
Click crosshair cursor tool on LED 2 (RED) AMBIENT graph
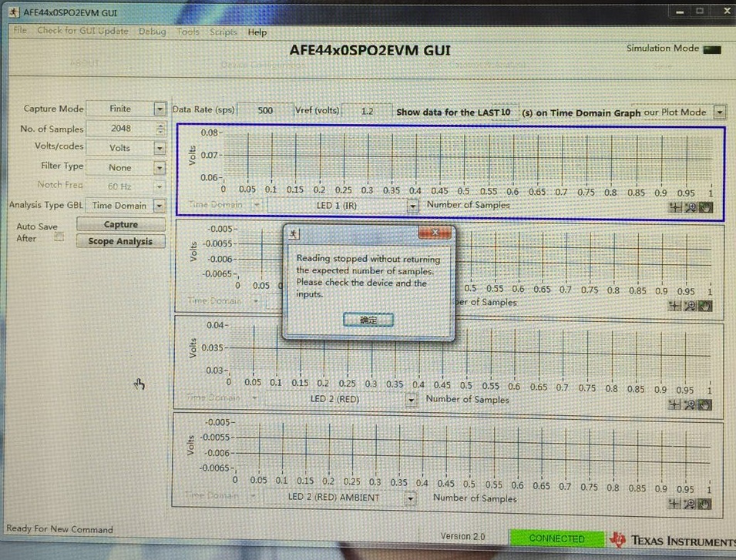pyautogui.click(x=674, y=504)
